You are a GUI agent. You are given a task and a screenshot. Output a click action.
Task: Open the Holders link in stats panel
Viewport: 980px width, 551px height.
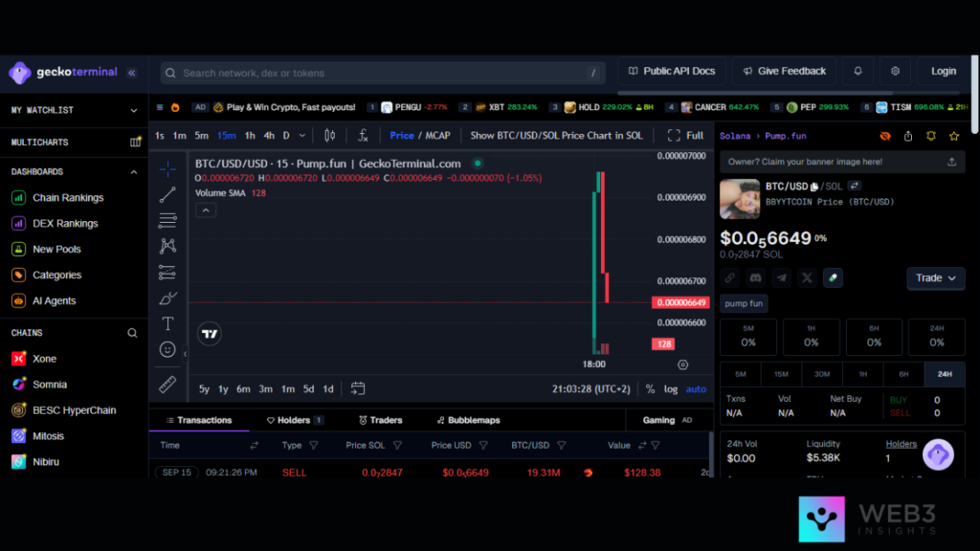[x=901, y=444]
